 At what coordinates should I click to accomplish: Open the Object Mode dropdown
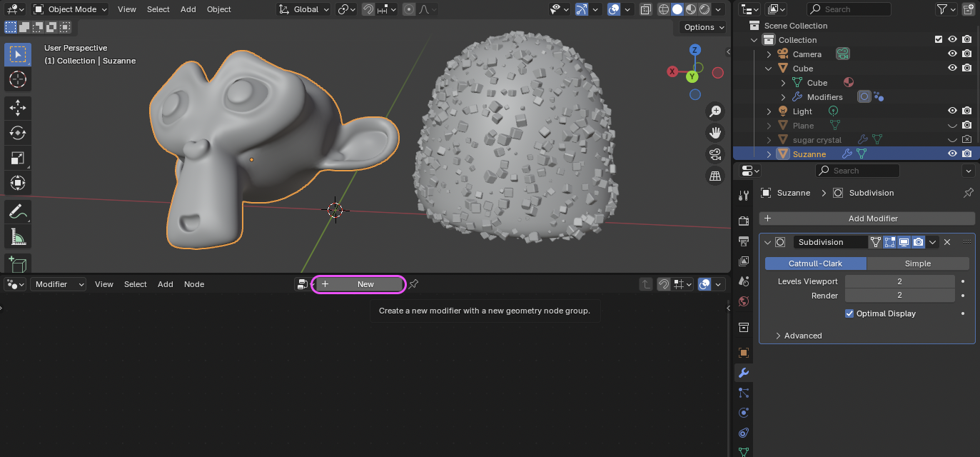point(71,9)
